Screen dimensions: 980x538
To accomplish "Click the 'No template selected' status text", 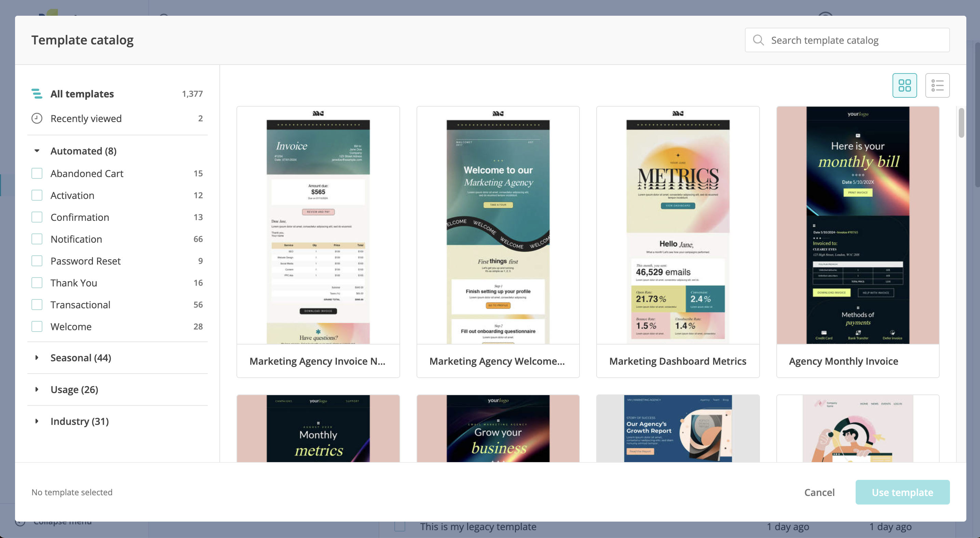I will click(x=72, y=492).
